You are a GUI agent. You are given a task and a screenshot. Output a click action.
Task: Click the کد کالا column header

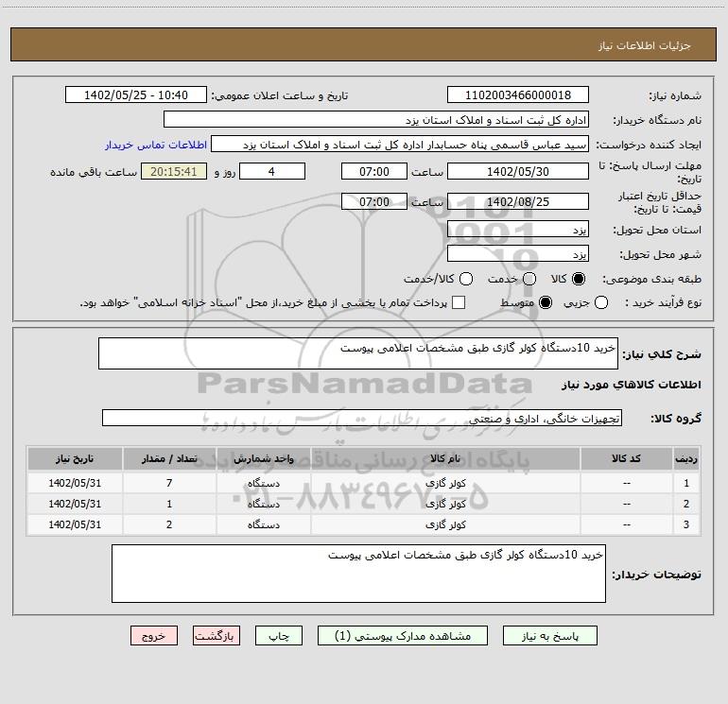626,459
